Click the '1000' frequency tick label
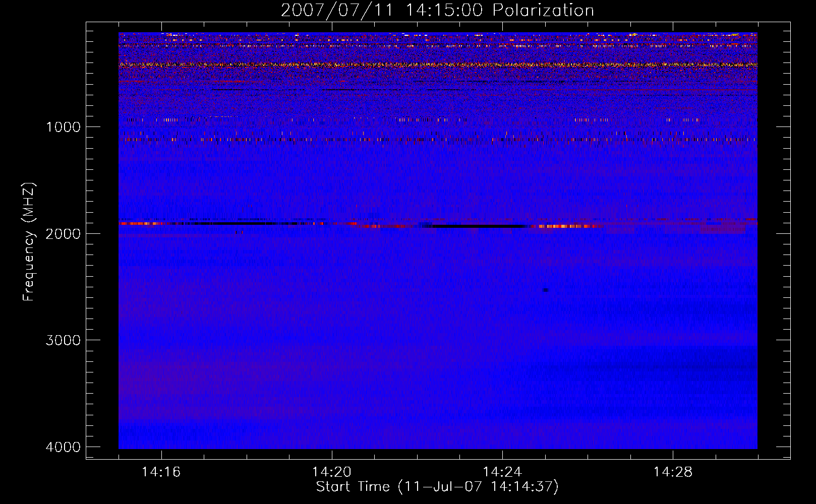The width and height of the screenshot is (816, 504). [63, 127]
